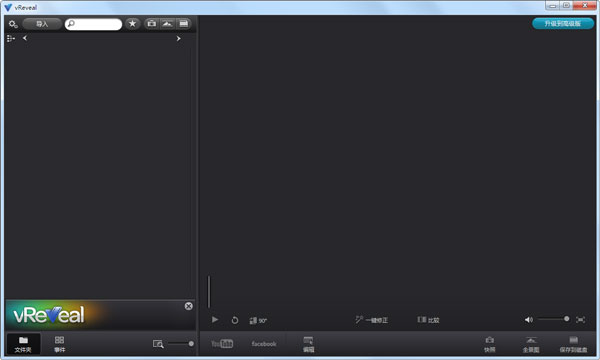Switch to the 事件 events tab
The width and height of the screenshot is (600, 360).
click(x=59, y=344)
